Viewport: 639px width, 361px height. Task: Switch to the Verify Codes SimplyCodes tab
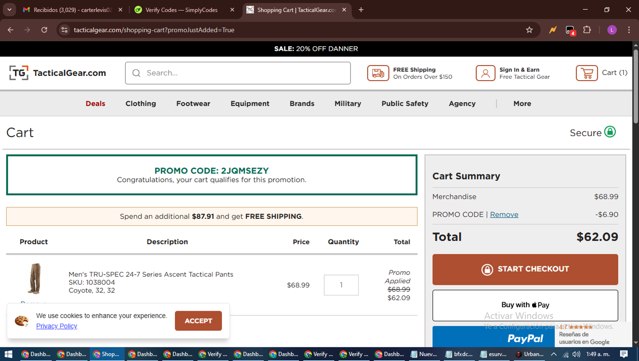coord(182,10)
